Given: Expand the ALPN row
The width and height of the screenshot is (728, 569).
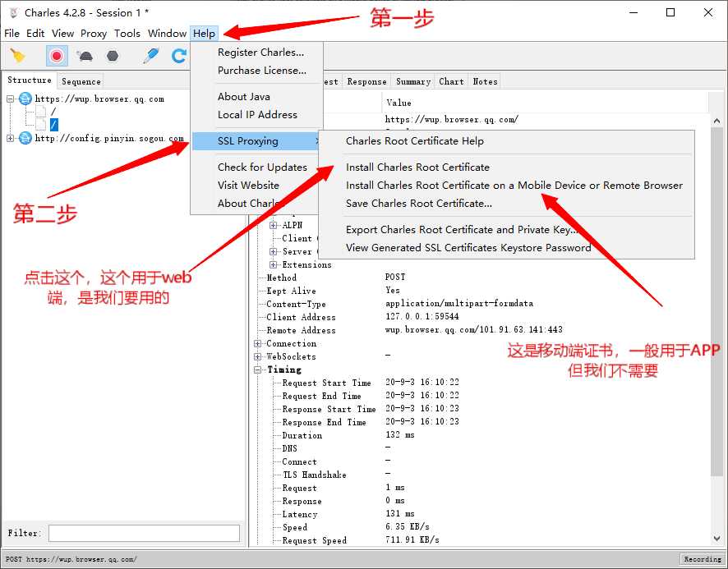Looking at the screenshot, I should pos(273,225).
